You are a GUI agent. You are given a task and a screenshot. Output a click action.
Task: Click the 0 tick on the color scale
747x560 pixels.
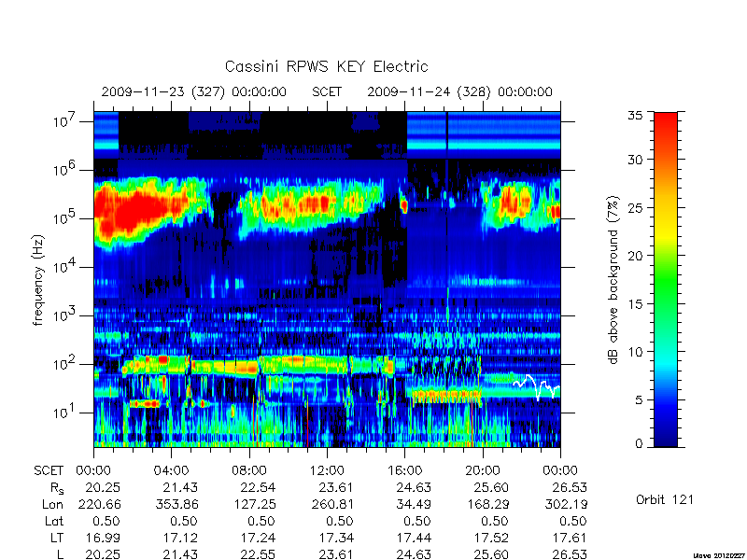[x=639, y=444]
